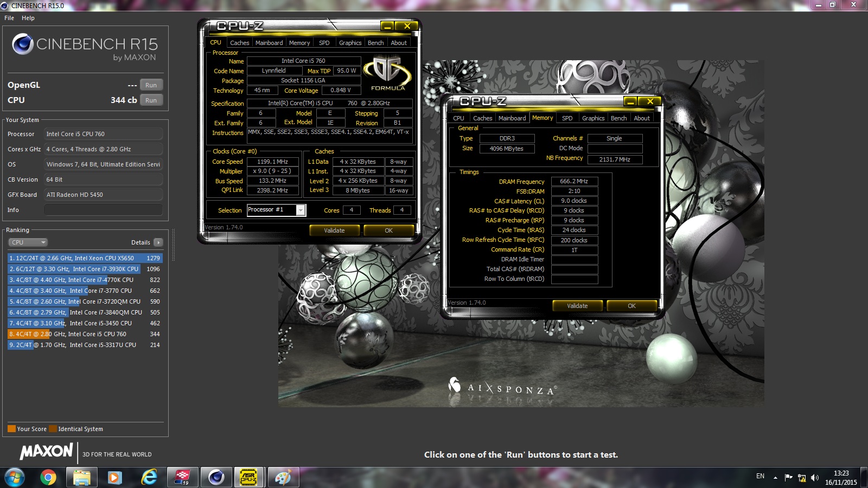Screen dimensions: 868x488
Task: Click OK in the CPU-Z CPU window
Action: [x=389, y=230]
